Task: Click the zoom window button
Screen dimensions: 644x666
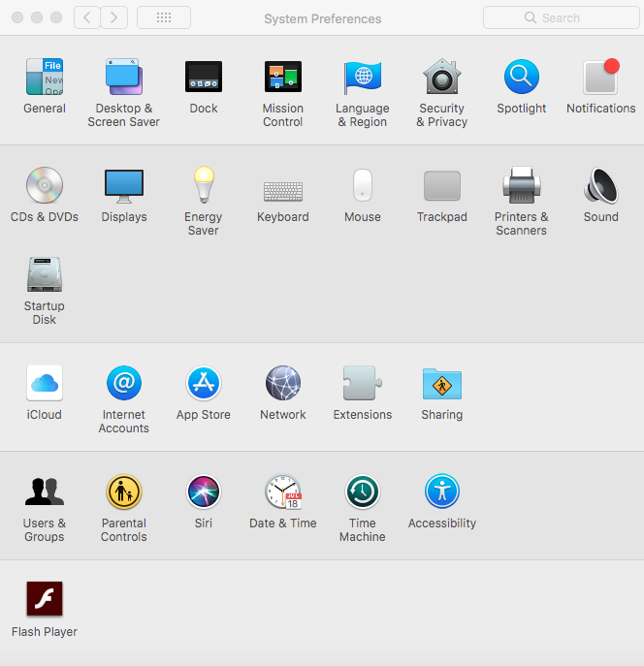Action: click(56, 17)
